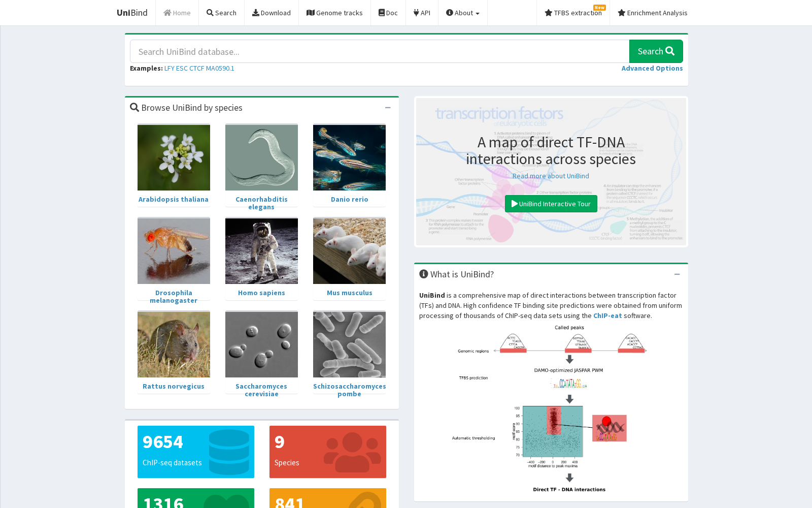Click the magnifier icon beside Browse UniBind
The height and width of the screenshot is (508, 812).
134,108
